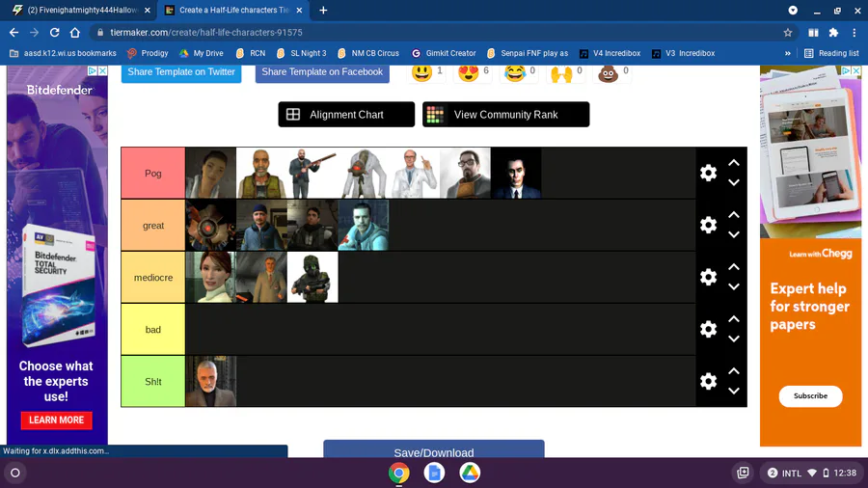
Task: Move Sh!t tier up with arrow
Action: (734, 370)
